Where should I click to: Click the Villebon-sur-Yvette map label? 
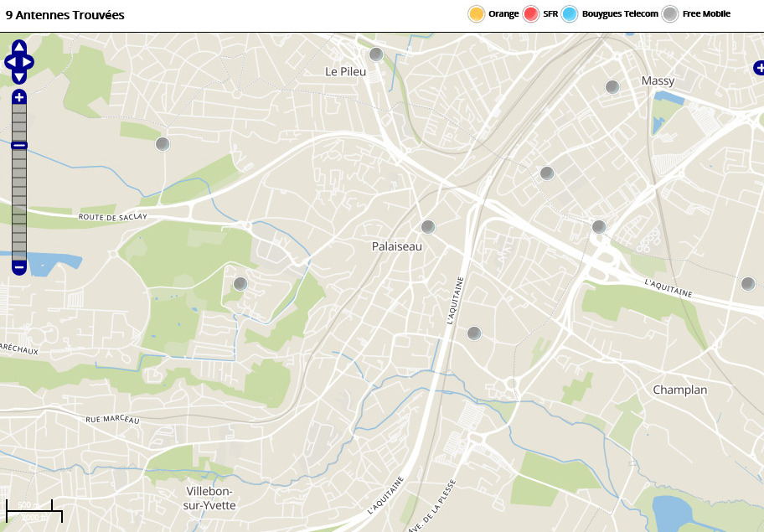pyautogui.click(x=210, y=498)
